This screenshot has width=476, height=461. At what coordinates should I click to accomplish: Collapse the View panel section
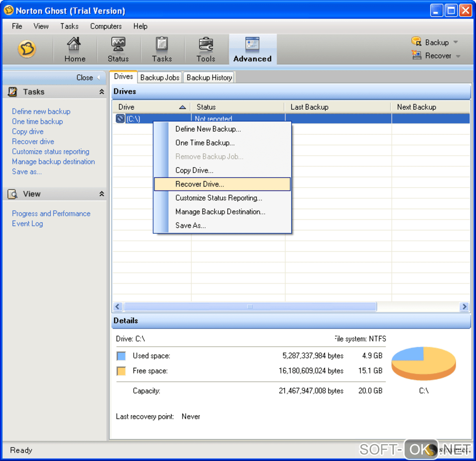[x=102, y=194]
